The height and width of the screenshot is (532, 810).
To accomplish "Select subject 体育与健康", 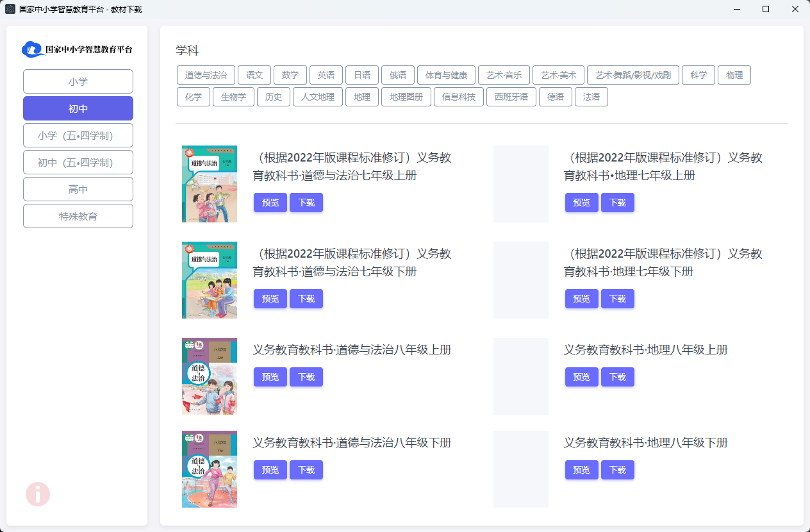I will 447,75.
